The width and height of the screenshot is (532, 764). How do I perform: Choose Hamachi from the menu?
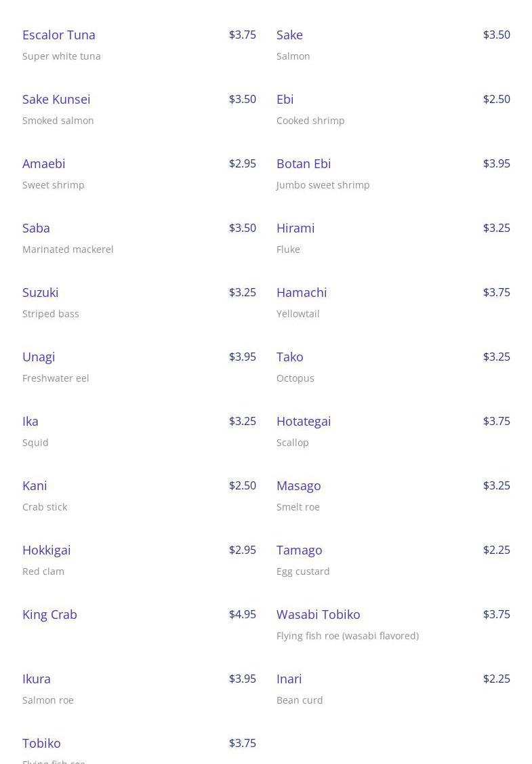pos(302,292)
